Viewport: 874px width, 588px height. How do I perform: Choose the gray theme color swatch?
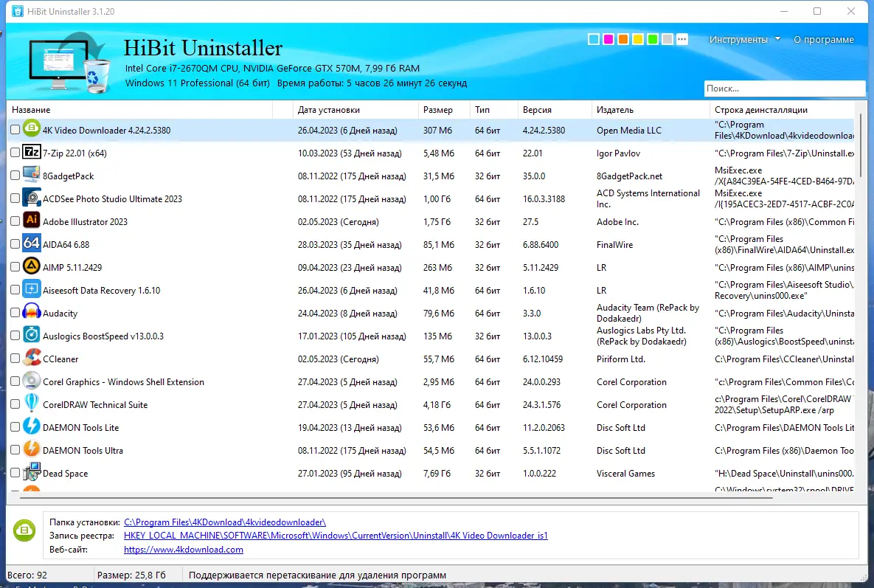[667, 39]
